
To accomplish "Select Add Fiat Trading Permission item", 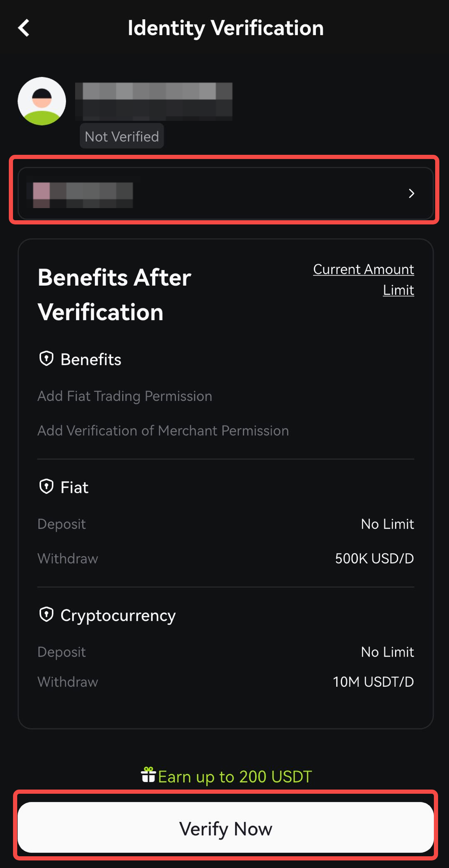I will (125, 396).
